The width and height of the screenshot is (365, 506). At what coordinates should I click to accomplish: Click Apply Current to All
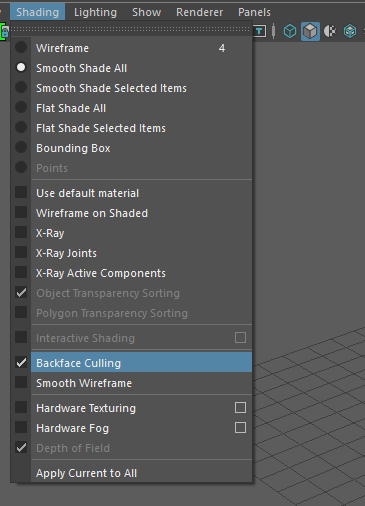[132, 473]
